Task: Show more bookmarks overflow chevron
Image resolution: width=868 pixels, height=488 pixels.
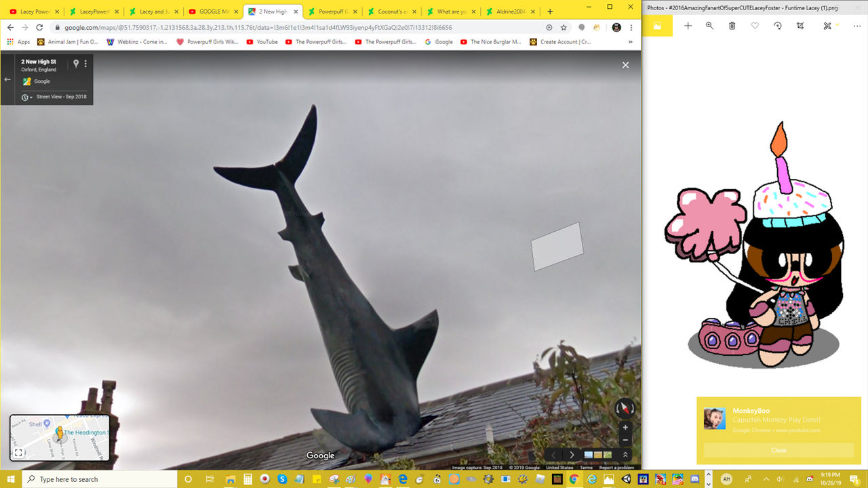Action: coord(631,42)
